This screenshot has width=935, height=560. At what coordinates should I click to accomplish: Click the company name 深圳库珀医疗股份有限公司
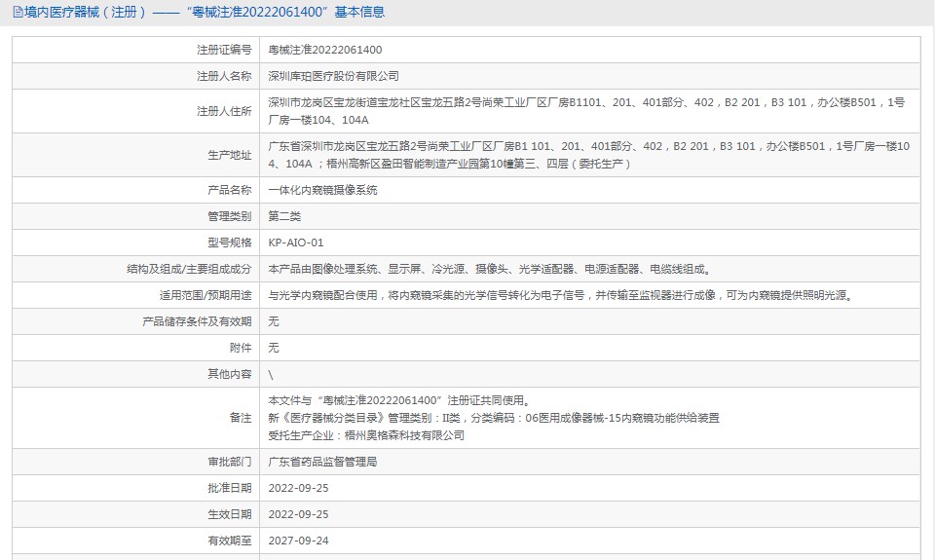tap(333, 76)
